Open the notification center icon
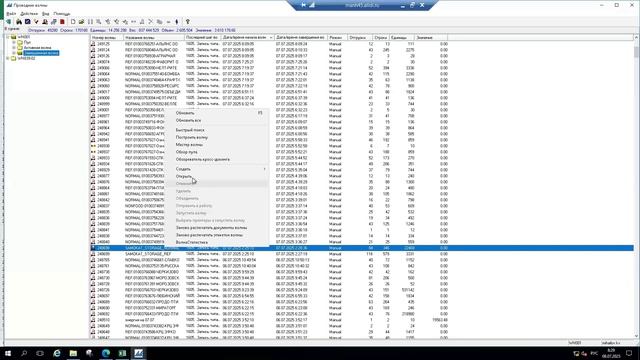 pyautogui.click(x=629, y=353)
